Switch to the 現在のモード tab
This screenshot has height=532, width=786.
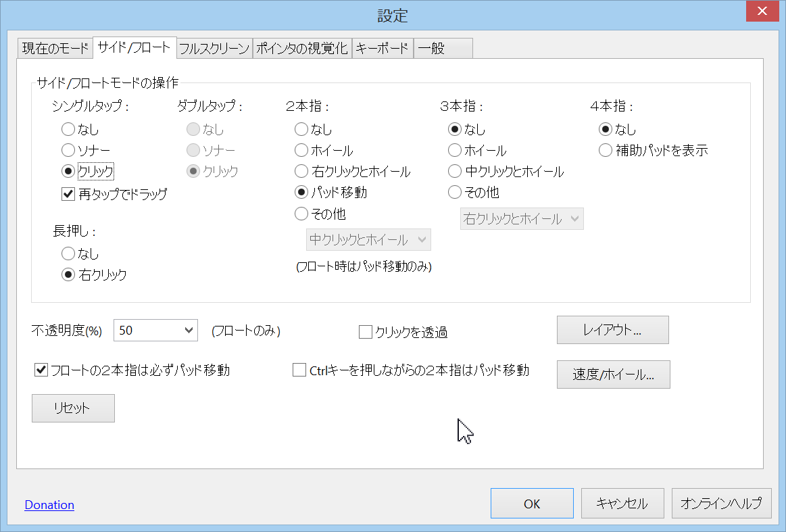pyautogui.click(x=55, y=49)
